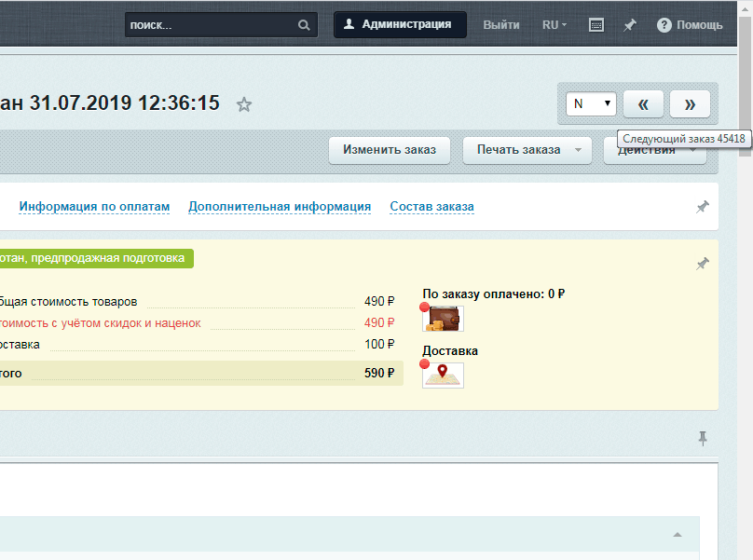Open the N filter dropdown
Image resolution: width=753 pixels, height=560 pixels.
591,103
